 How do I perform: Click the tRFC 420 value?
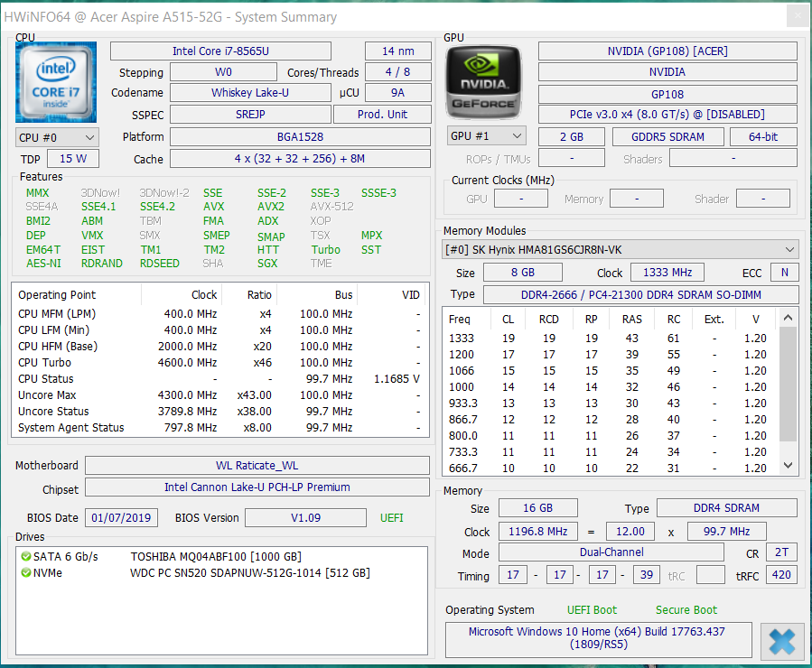781,575
